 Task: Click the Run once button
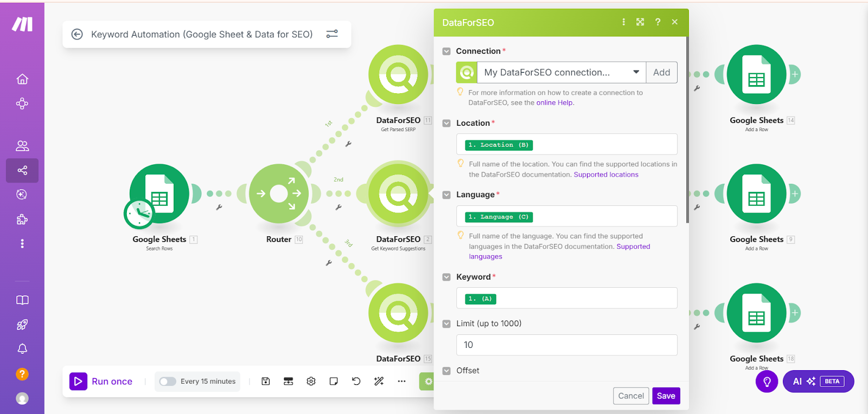tap(101, 381)
